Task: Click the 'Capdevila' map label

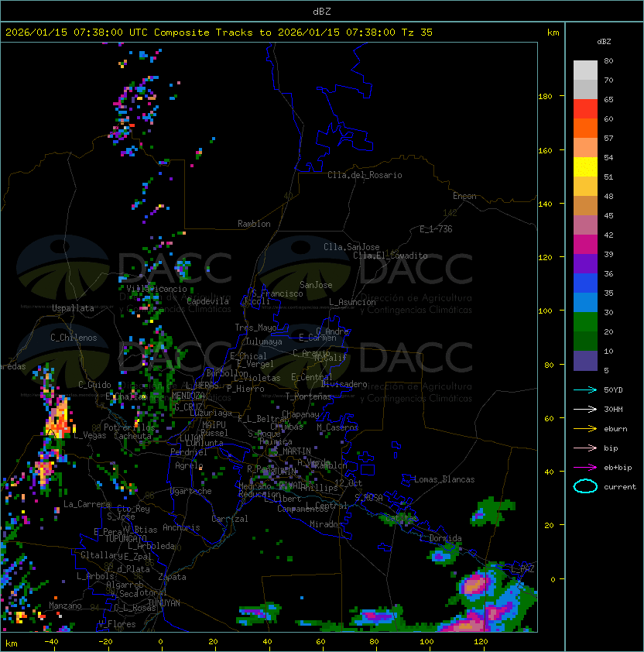Action: [208, 301]
